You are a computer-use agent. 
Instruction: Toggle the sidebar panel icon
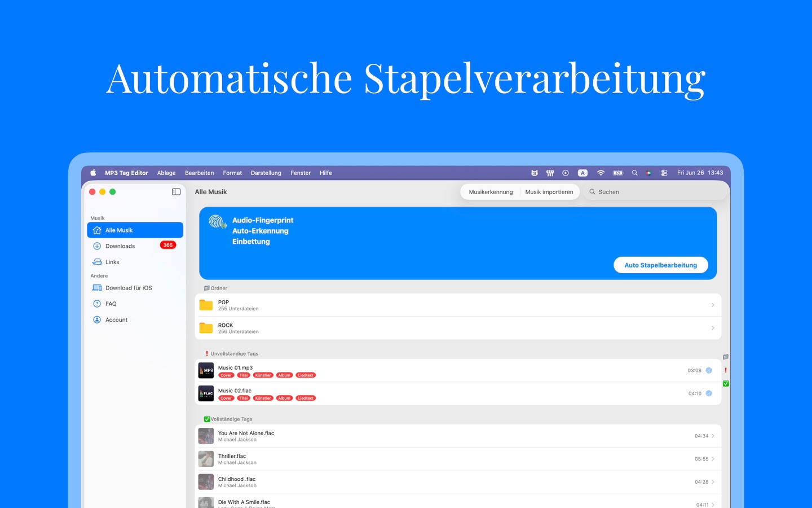(176, 192)
